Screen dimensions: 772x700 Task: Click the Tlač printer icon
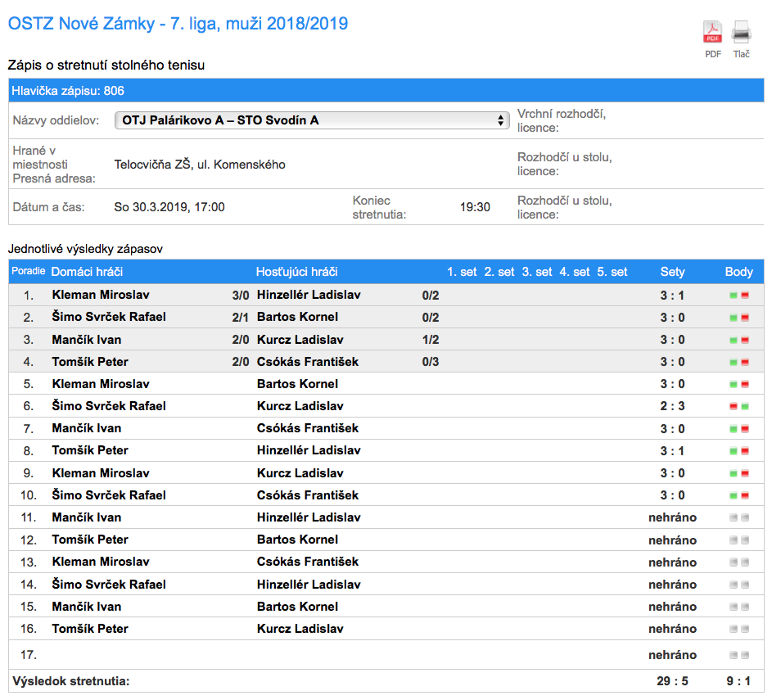pos(741,33)
